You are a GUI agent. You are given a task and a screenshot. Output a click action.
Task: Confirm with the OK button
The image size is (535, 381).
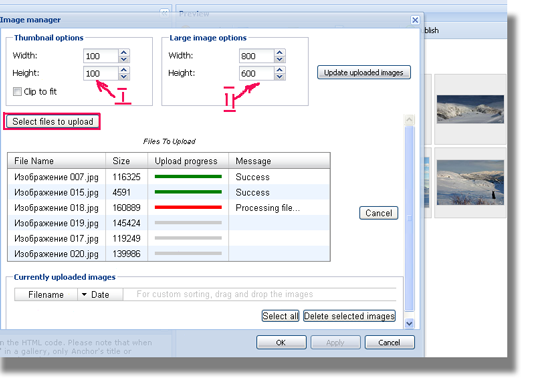point(281,342)
